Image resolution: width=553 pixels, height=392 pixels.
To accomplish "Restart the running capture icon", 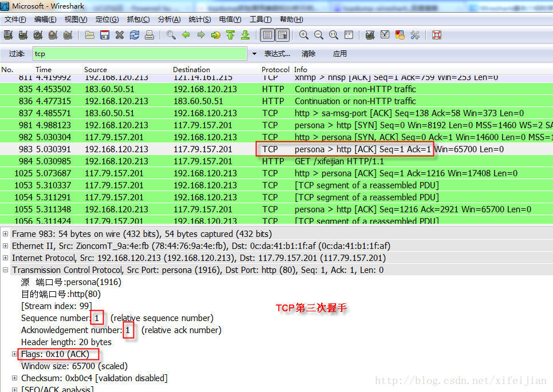I will 68,35.
